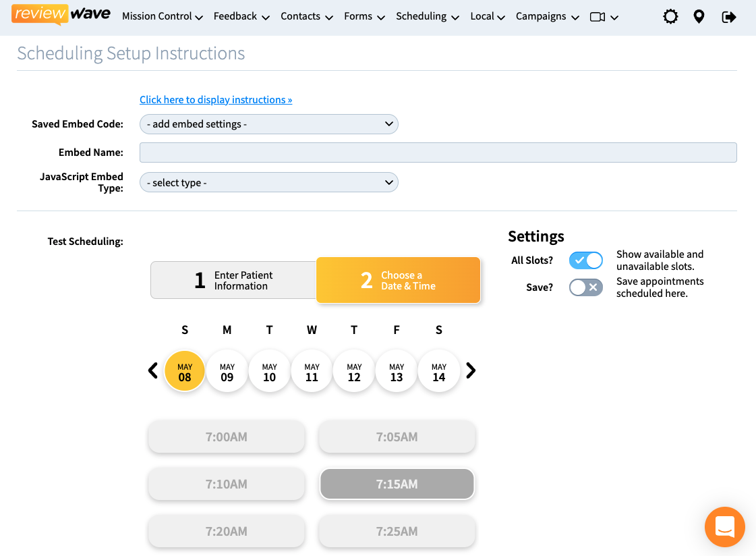Select the Enter Patient Information step
The height and width of the screenshot is (556, 756).
[233, 280]
